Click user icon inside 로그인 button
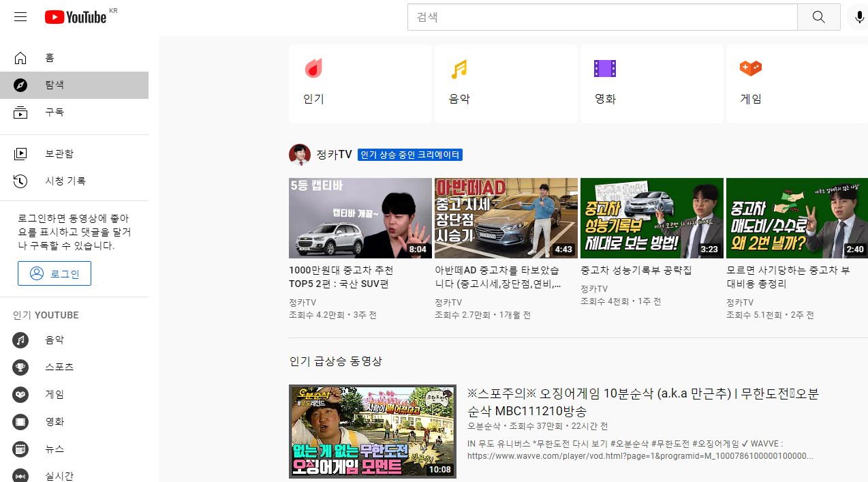Screen dimensions: 868x482 [37, 273]
